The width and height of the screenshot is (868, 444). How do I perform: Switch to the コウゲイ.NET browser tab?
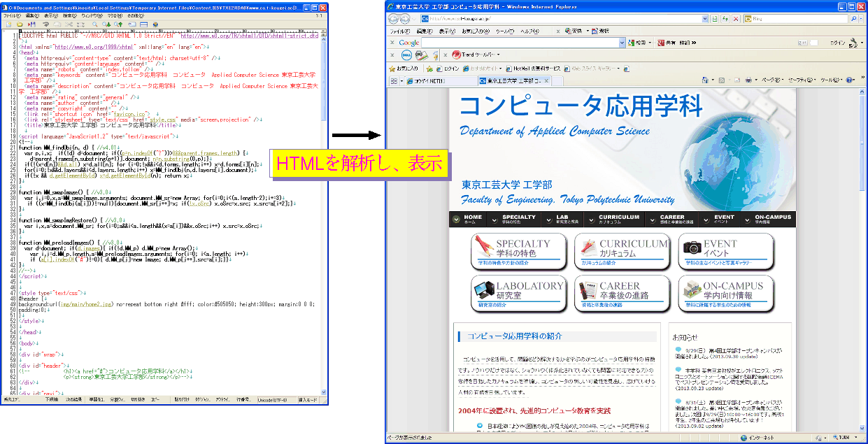tap(441, 81)
